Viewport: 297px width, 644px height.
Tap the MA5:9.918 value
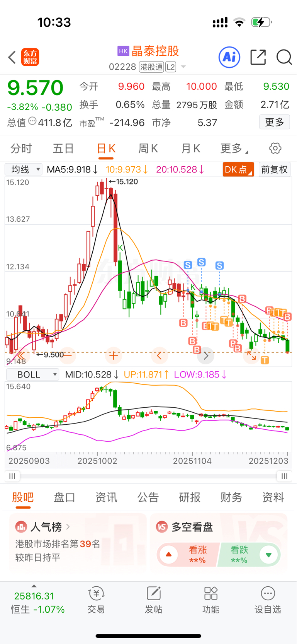(x=72, y=169)
